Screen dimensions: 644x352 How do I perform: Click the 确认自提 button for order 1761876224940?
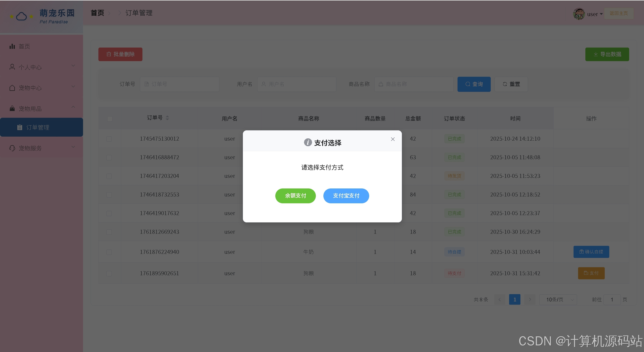coord(591,252)
